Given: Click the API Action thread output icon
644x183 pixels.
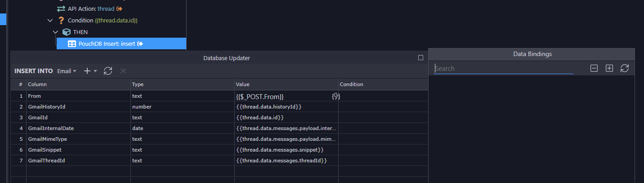Looking at the screenshot, I should [x=119, y=9].
